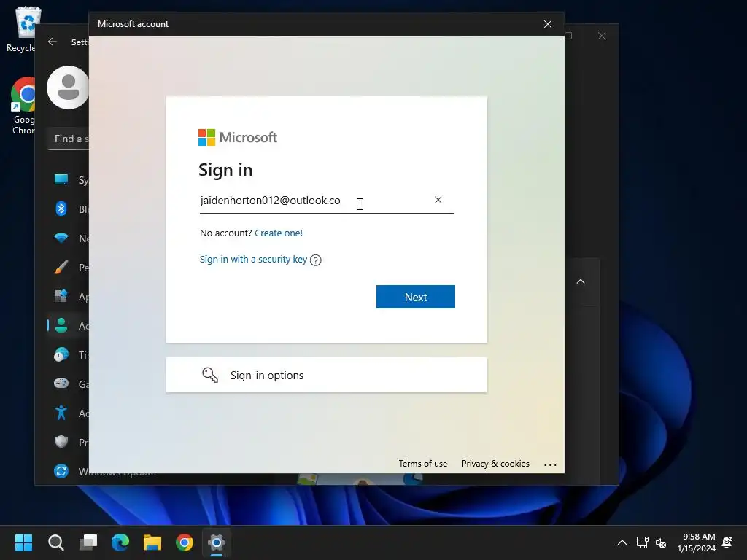Image resolution: width=747 pixels, height=560 pixels.
Task: Open the security key help question icon
Action: point(315,260)
